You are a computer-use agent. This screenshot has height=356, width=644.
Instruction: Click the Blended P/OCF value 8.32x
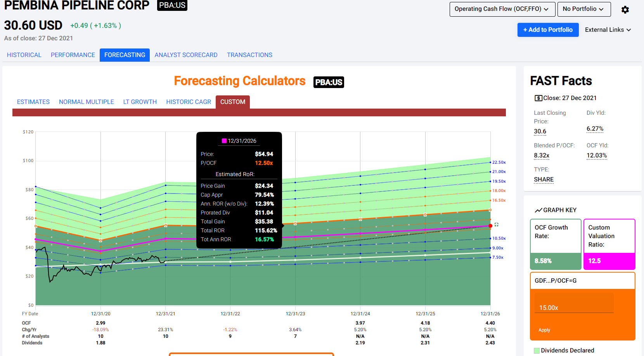[x=542, y=156]
